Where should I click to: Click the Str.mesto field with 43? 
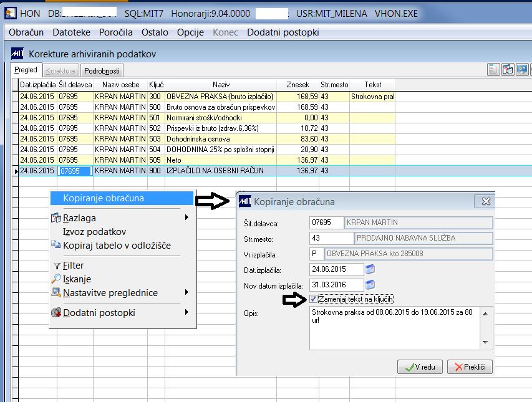click(x=331, y=238)
